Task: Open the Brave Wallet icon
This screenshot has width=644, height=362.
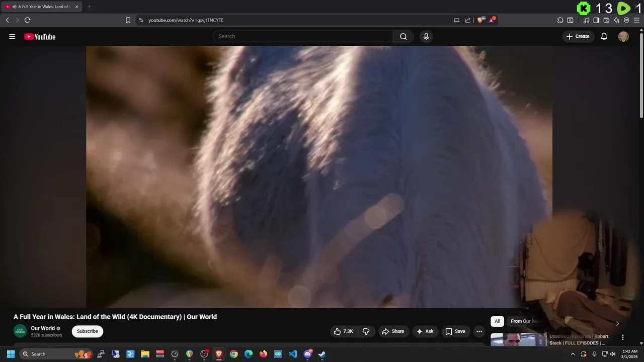Action: [x=606, y=20]
